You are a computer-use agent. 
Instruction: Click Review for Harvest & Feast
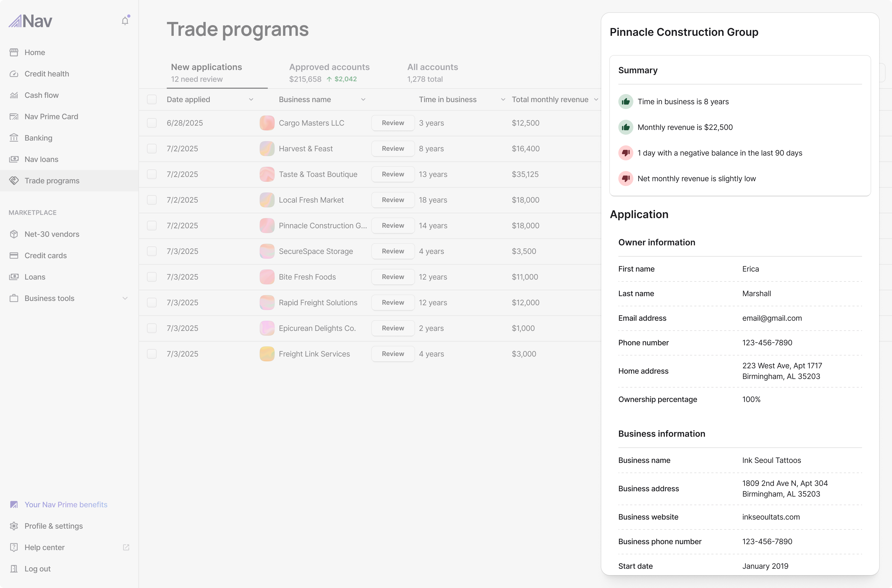pos(393,149)
